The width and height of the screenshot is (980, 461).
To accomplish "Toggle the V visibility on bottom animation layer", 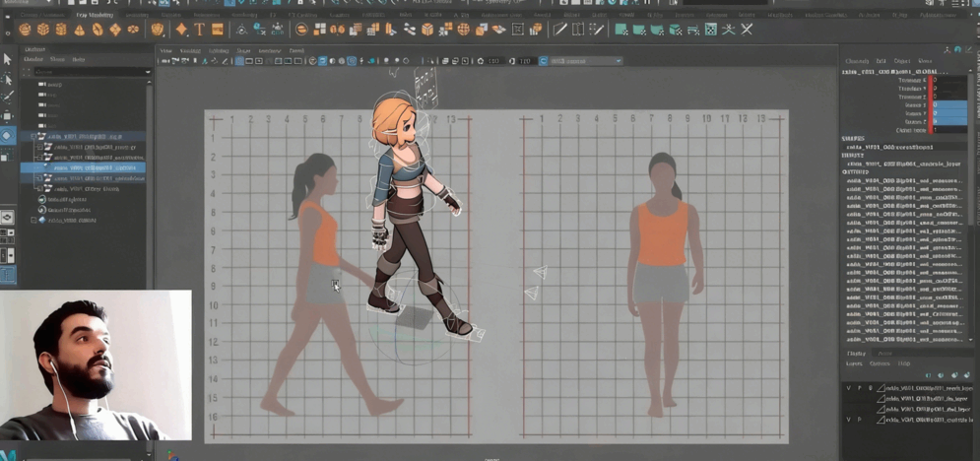I will point(848,420).
